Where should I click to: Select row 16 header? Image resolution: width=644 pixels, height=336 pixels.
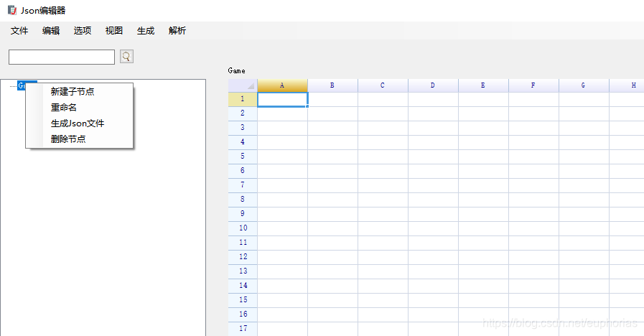(x=243, y=314)
